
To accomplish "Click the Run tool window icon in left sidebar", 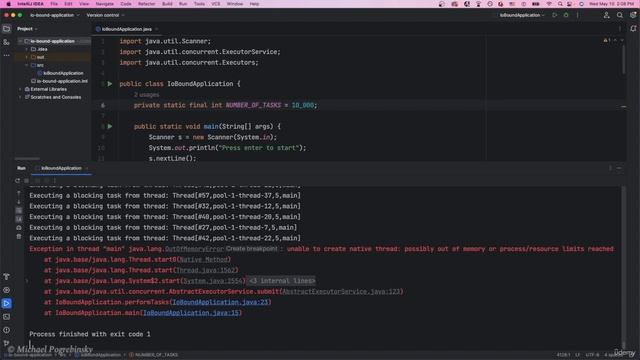I will (7, 303).
